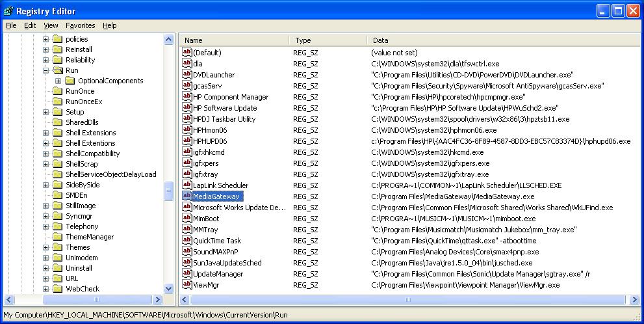644x324 pixels.
Task: Click the ThemeManager folder icon
Action: (x=57, y=237)
